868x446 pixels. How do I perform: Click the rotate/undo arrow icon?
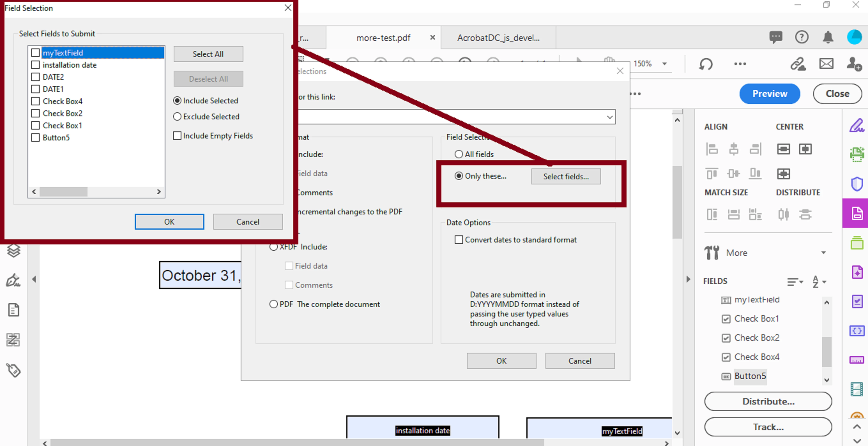[x=706, y=64]
